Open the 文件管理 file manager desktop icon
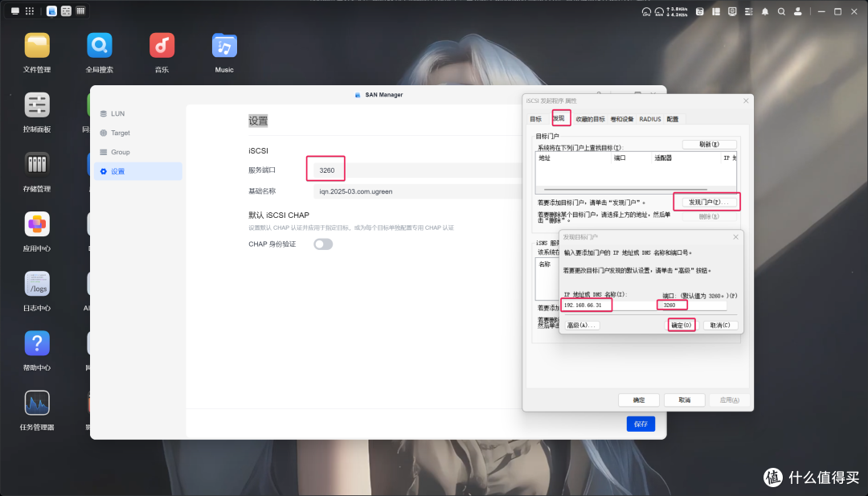Image resolution: width=868 pixels, height=496 pixels. point(37,46)
